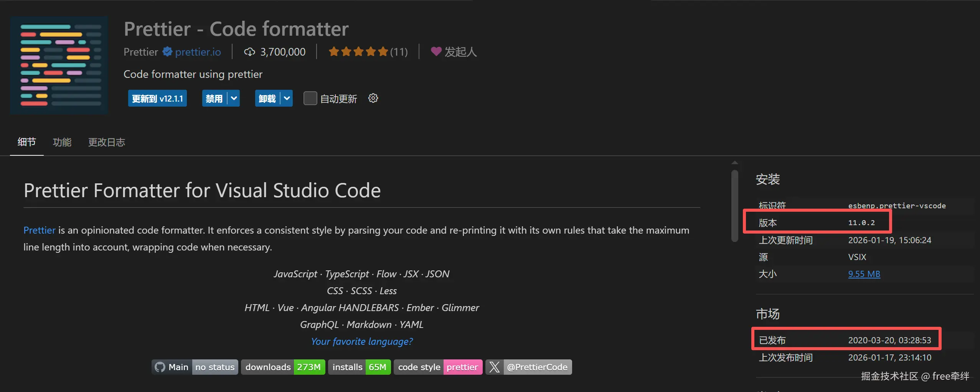This screenshot has width=980, height=392.
Task: Click the five-star rating
Action: (358, 51)
